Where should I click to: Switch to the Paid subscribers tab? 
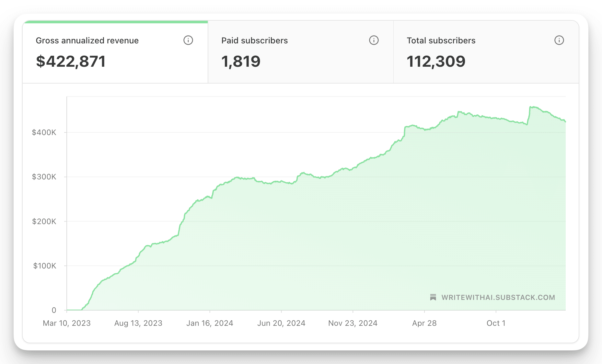(254, 40)
